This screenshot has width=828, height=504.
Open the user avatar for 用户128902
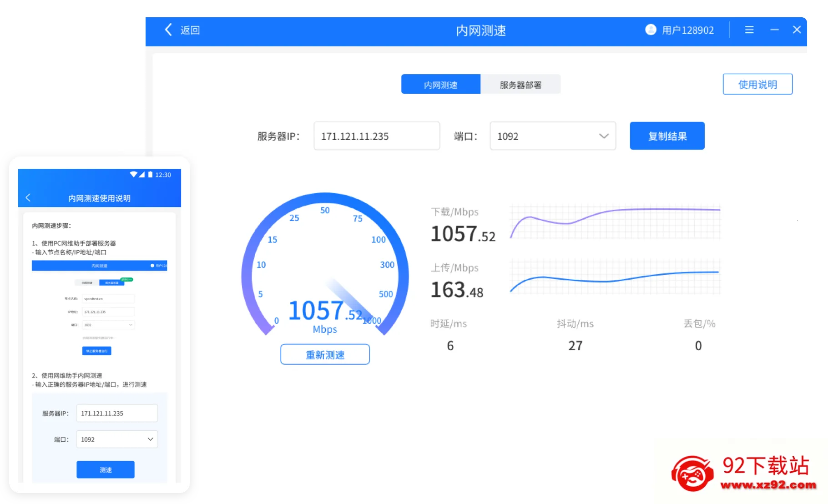pos(651,30)
